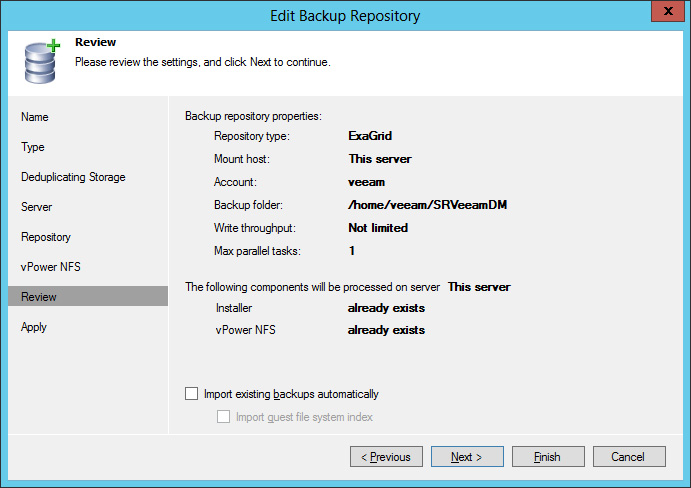Click the backup repository database icon

pos(42,61)
